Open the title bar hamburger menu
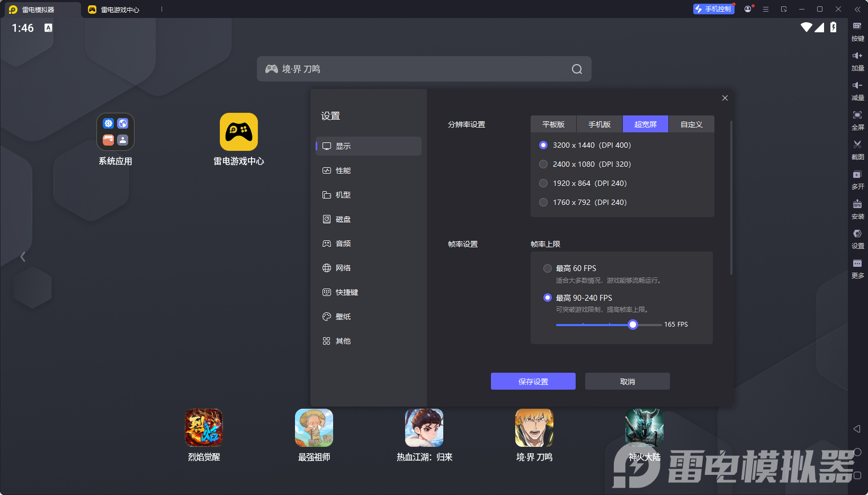The image size is (868, 495). pyautogui.click(x=766, y=9)
